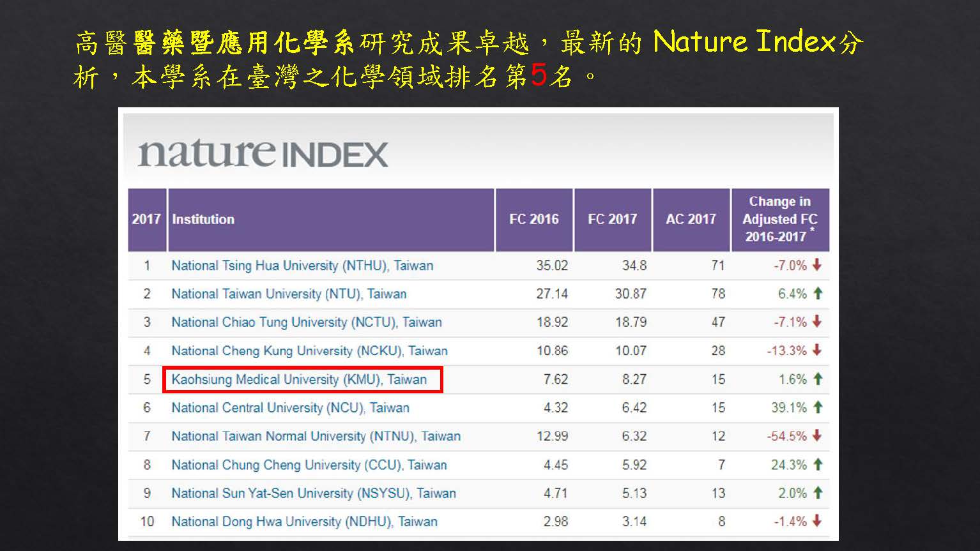This screenshot has width=980, height=551.
Task: Click red down arrow beside -1.4%
Action: pos(817,521)
